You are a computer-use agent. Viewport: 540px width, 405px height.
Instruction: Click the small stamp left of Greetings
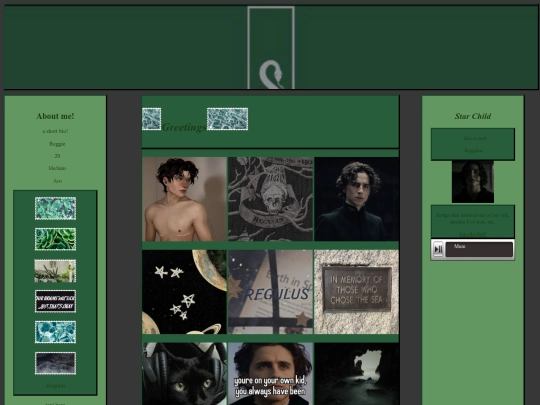click(x=152, y=119)
